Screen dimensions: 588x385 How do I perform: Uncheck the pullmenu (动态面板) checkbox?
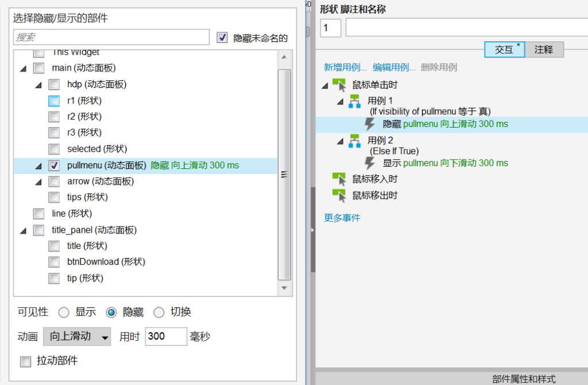(x=54, y=165)
